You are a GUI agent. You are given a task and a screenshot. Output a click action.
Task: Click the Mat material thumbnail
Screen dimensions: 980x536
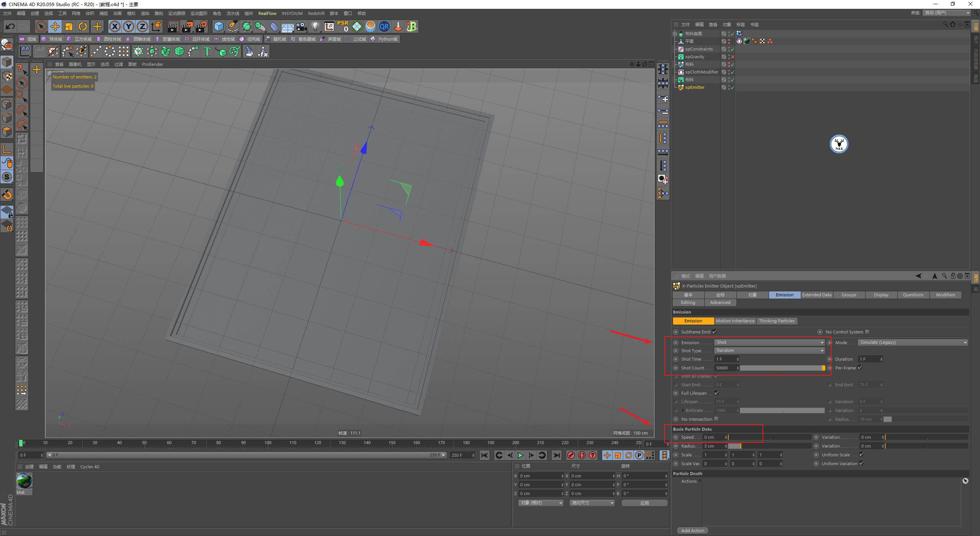(24, 481)
